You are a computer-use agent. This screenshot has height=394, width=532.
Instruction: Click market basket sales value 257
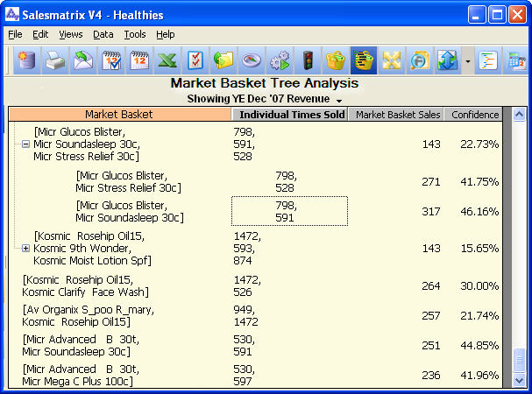(x=431, y=316)
